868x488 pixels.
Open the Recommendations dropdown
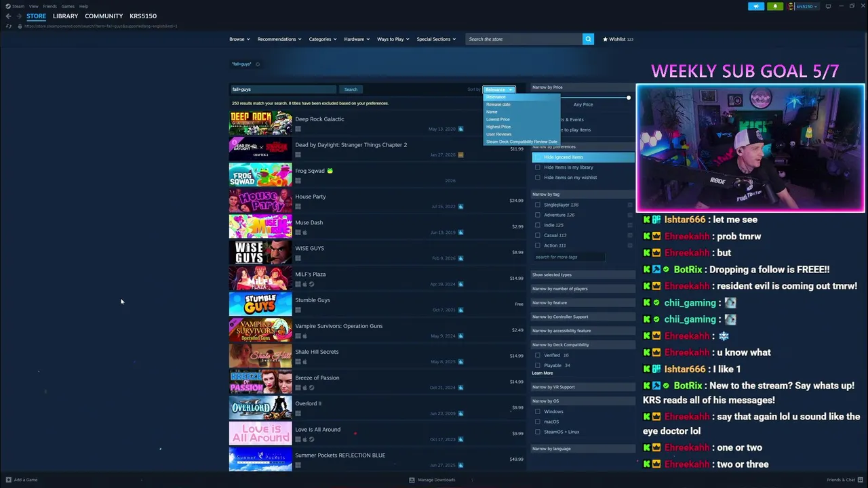click(279, 39)
